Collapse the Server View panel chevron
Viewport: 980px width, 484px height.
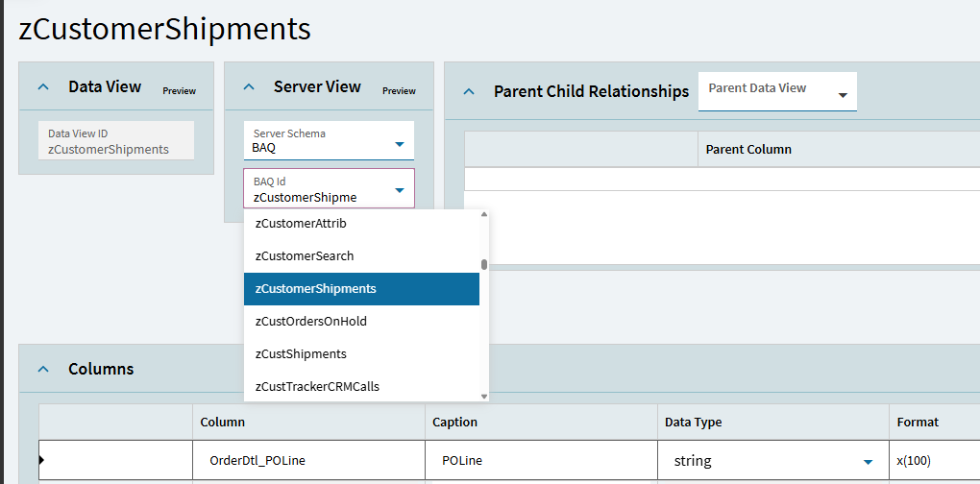(x=249, y=87)
